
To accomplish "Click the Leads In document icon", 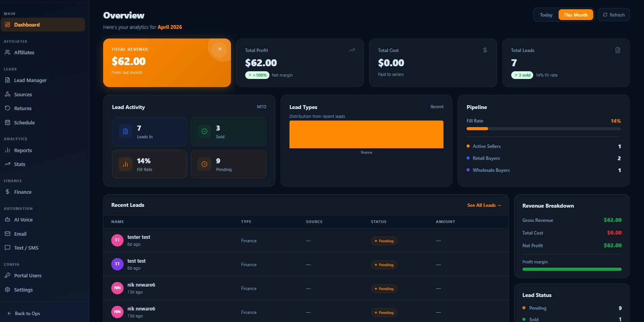I will [x=125, y=131].
